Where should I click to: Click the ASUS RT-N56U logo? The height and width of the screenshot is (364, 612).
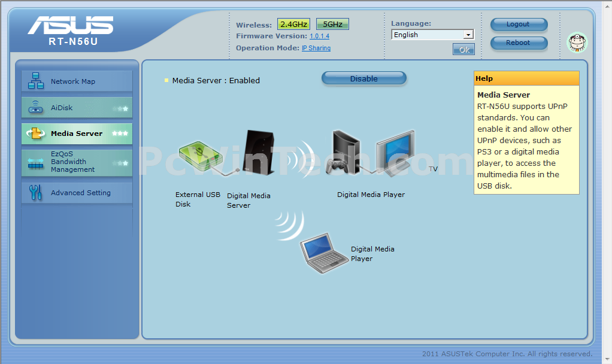71,31
